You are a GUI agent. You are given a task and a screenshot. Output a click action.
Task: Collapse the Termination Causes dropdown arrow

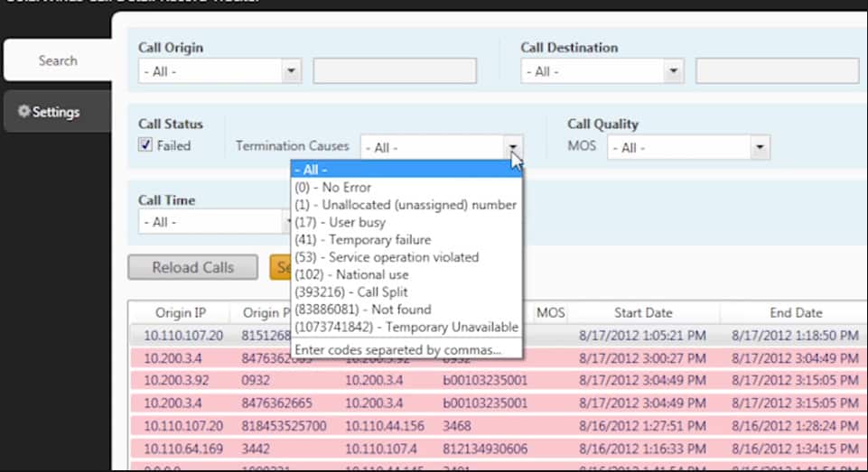(x=513, y=147)
